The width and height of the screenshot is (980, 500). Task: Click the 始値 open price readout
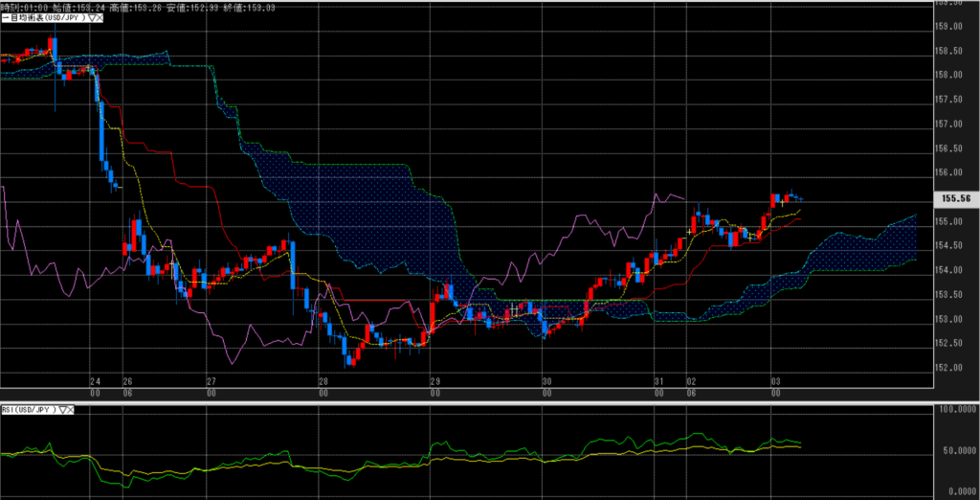pos(69,6)
